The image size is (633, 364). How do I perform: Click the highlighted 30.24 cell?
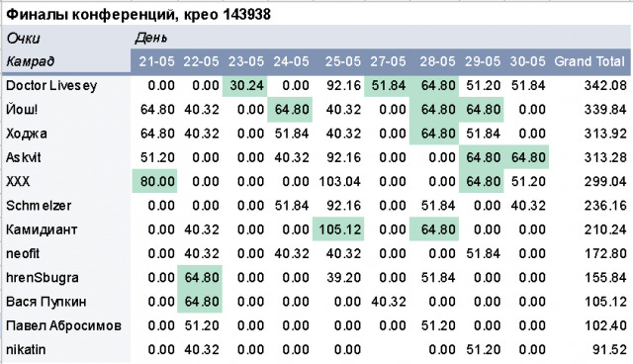[x=244, y=85]
